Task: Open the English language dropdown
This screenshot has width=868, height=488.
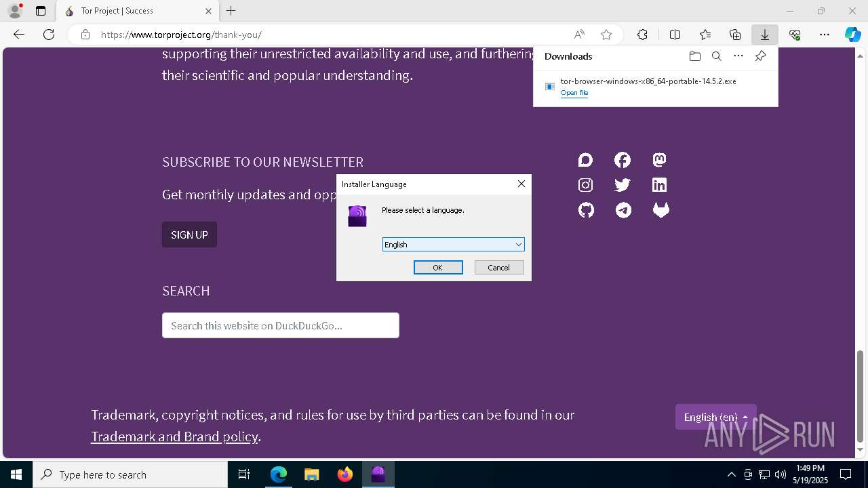Action: (454, 245)
